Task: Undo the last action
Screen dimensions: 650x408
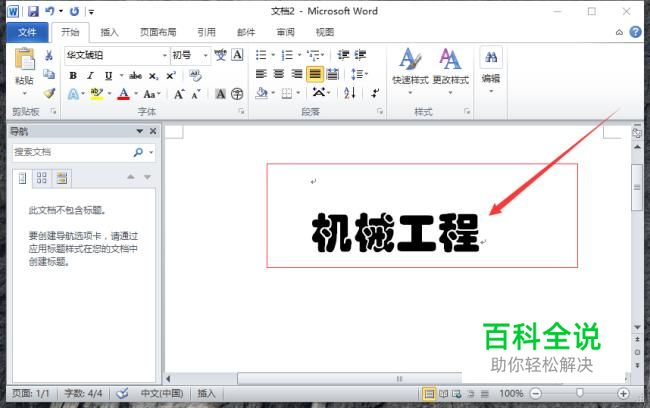Action: click(x=50, y=11)
